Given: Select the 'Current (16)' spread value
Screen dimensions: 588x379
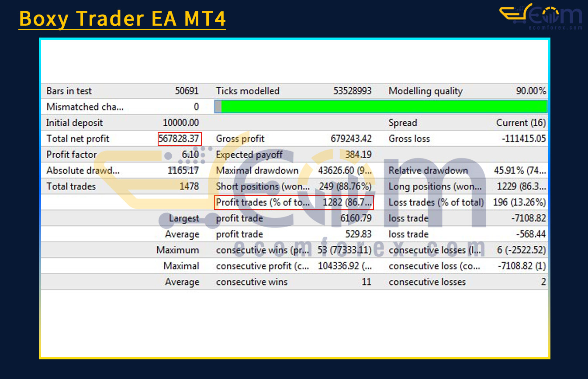Looking at the screenshot, I should (x=521, y=123).
